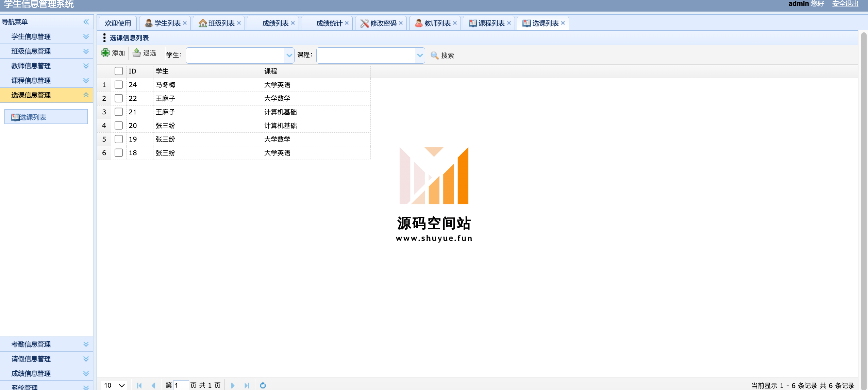Click the 退选 withdraw course button
This screenshot has width=868, height=390.
tap(145, 53)
